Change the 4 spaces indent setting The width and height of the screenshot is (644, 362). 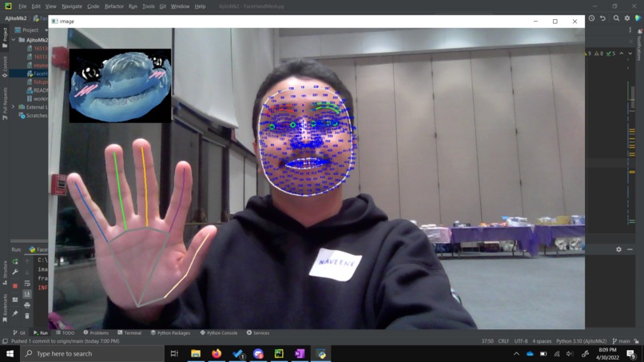(x=542, y=341)
